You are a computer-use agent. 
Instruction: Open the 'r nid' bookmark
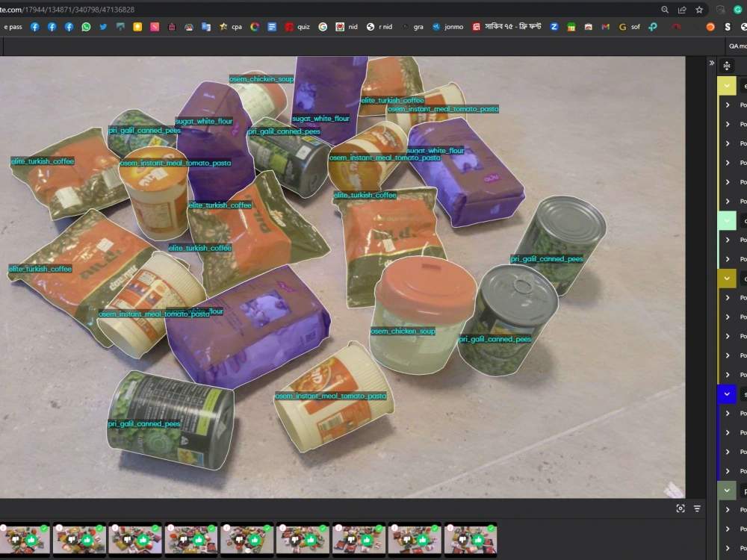[x=379, y=27]
